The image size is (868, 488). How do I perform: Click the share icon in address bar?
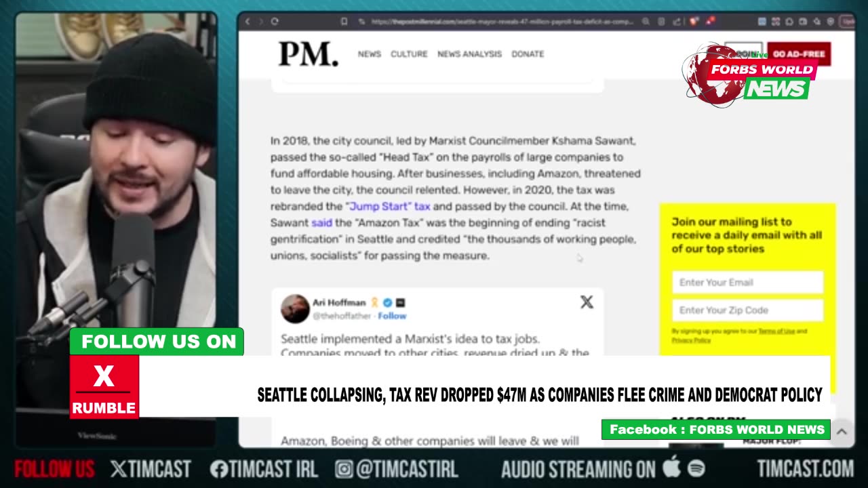pos(676,22)
